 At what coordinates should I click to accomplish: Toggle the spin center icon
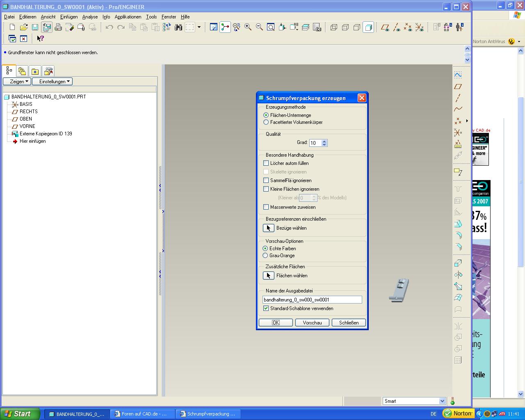coord(225,27)
